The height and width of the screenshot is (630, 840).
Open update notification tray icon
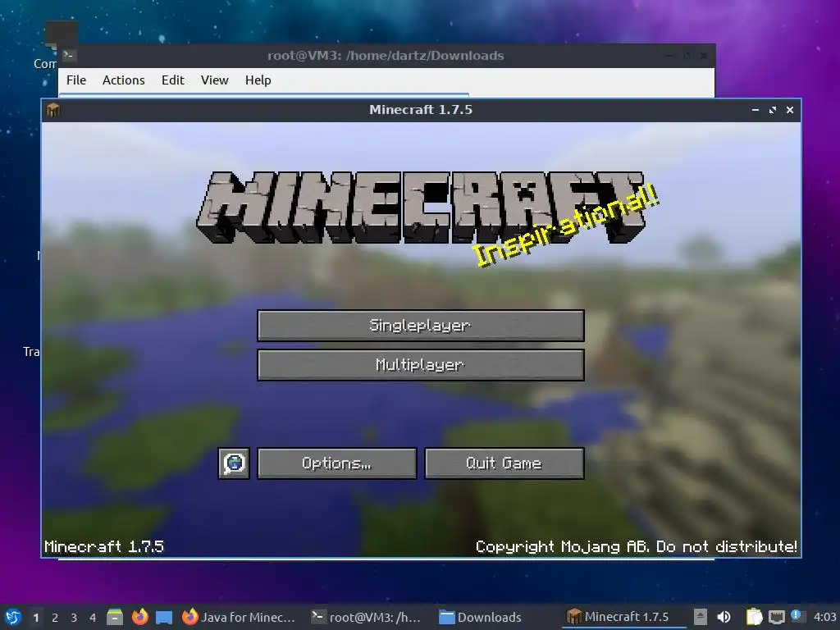796,615
